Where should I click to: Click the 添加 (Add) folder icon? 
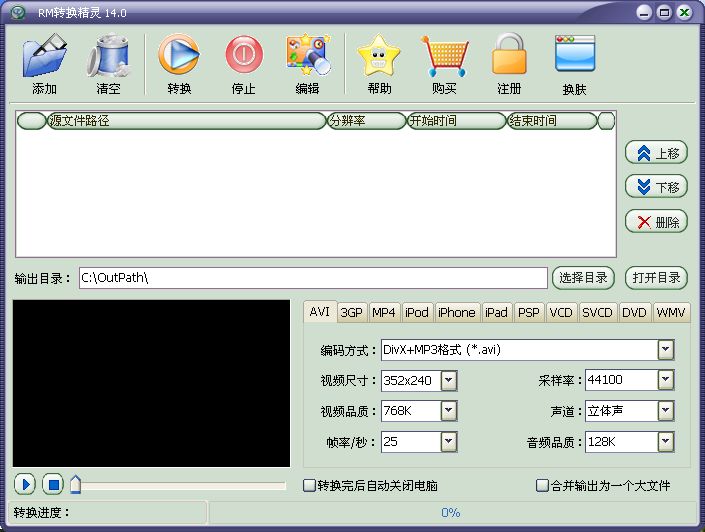point(44,56)
